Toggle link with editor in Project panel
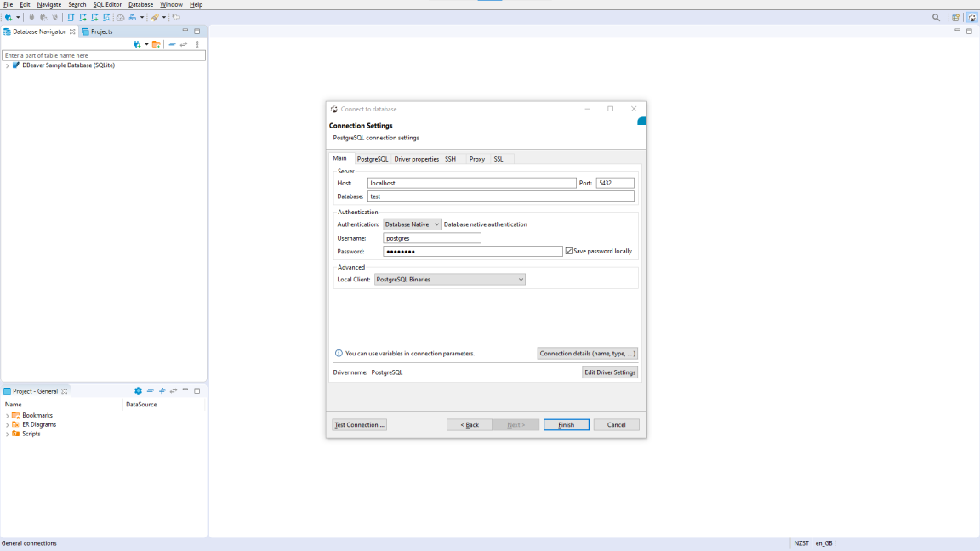This screenshot has height=551, width=980. point(174,391)
